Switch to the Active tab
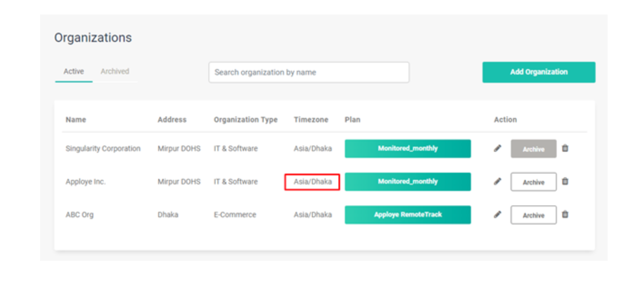644x289 pixels. coord(74,71)
